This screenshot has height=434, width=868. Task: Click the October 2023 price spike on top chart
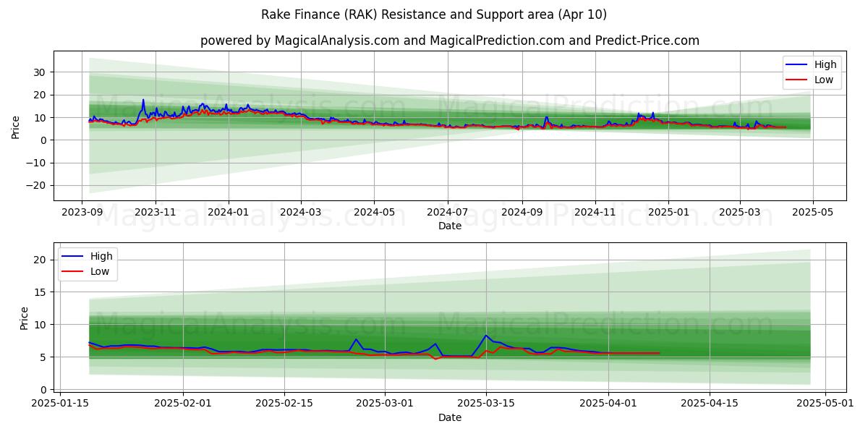pos(143,100)
